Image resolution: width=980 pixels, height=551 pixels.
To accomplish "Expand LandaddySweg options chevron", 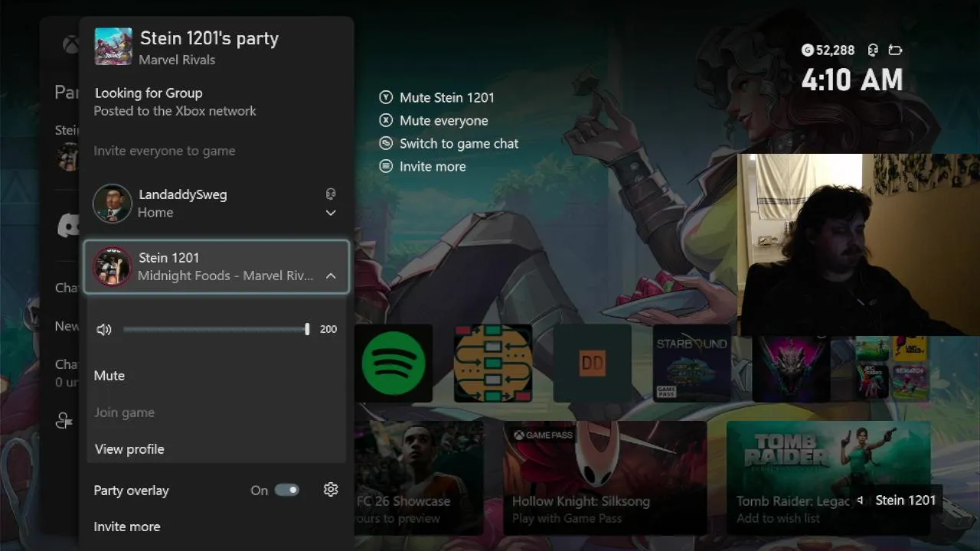I will (x=331, y=213).
